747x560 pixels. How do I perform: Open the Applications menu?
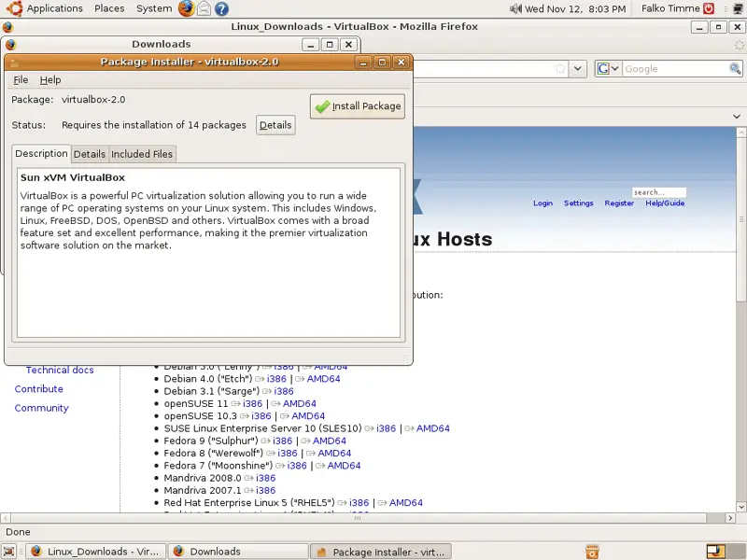tap(54, 8)
